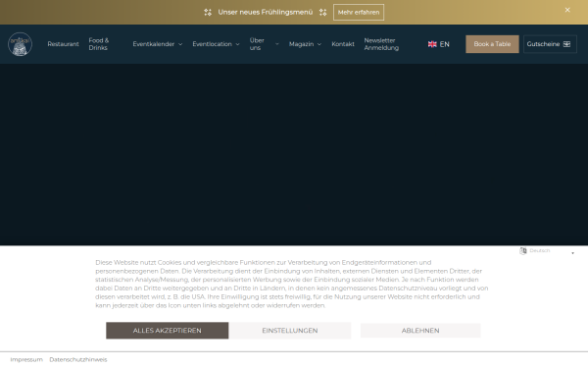Open the Über uns page

point(257,44)
